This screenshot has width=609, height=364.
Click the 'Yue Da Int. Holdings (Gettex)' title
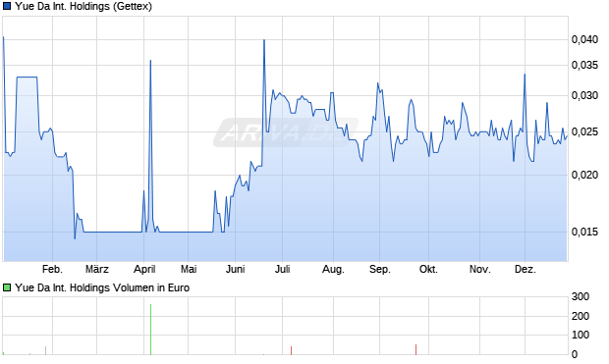[83, 6]
